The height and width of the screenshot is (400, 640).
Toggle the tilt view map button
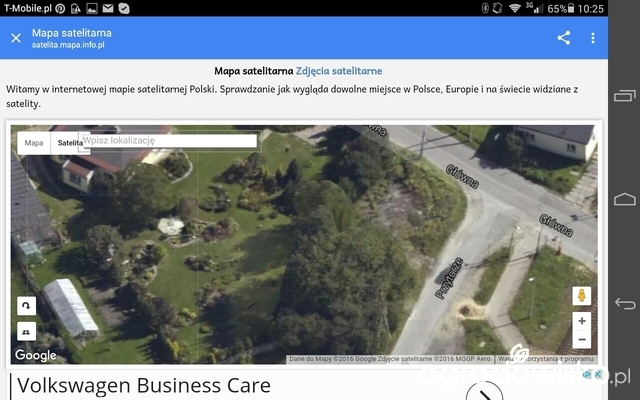[x=26, y=331]
